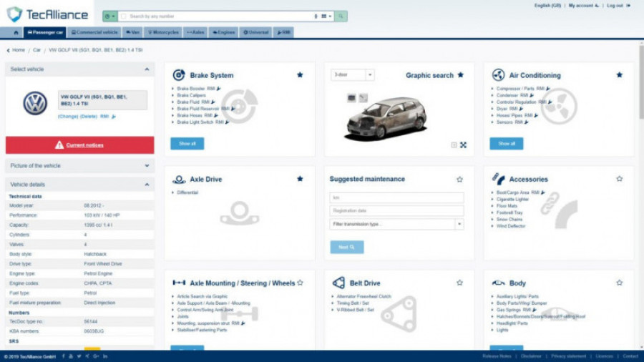Click RMI wrench icon next to Brake Booster

218,89
